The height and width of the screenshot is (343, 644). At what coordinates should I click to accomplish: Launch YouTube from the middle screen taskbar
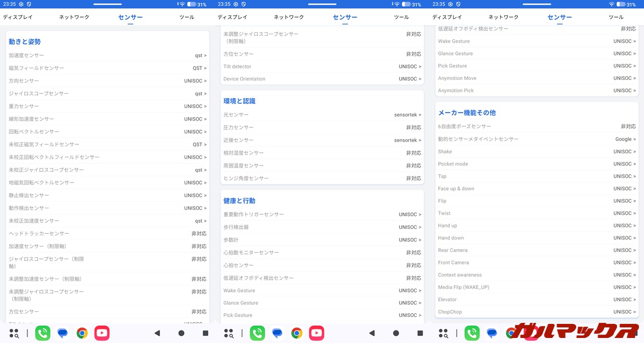pos(316,333)
